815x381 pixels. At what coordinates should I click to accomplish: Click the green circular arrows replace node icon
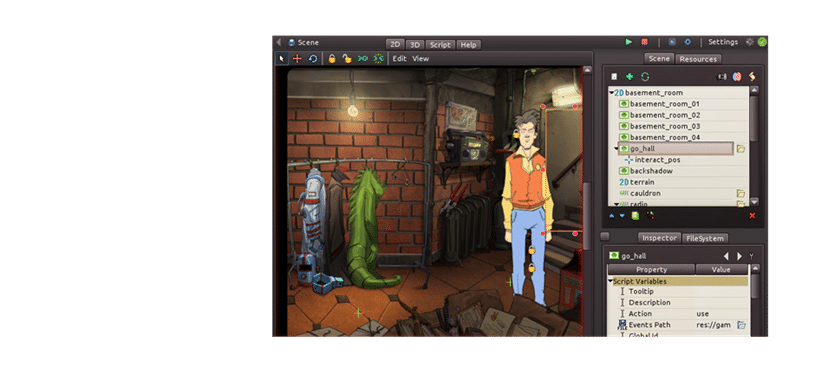click(645, 76)
